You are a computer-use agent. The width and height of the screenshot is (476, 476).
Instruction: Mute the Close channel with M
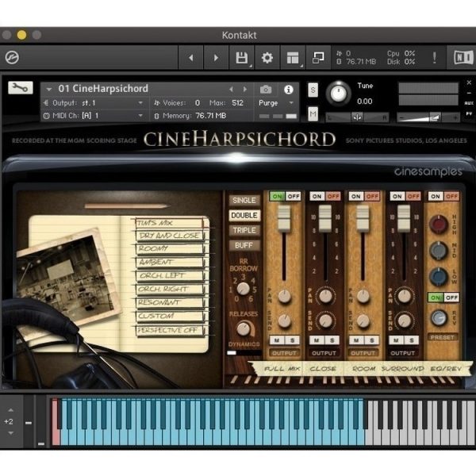tap(317, 340)
